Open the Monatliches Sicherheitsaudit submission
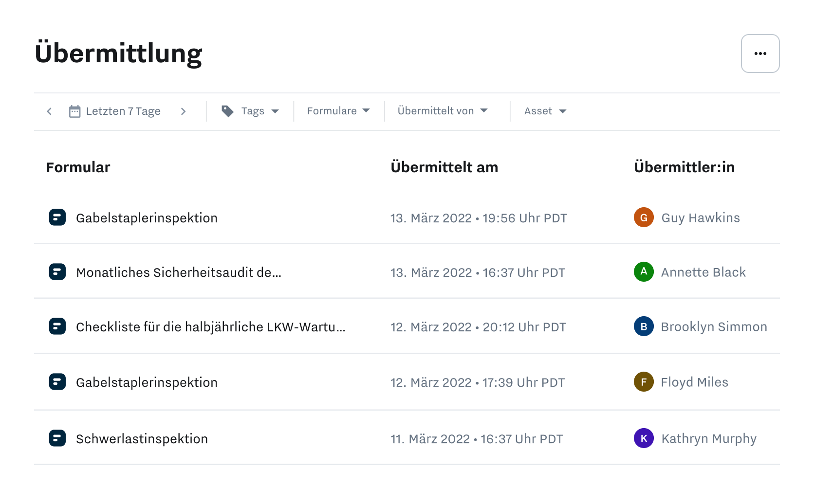 pyautogui.click(x=178, y=272)
